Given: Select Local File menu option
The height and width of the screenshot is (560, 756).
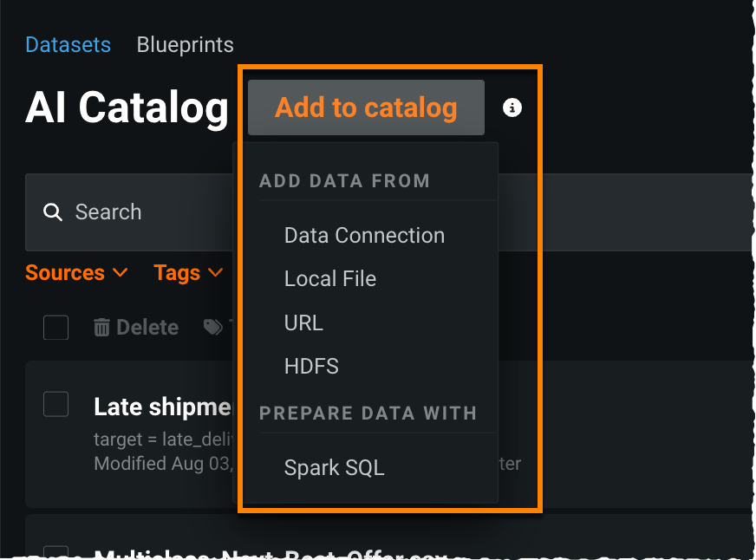Looking at the screenshot, I should point(330,279).
